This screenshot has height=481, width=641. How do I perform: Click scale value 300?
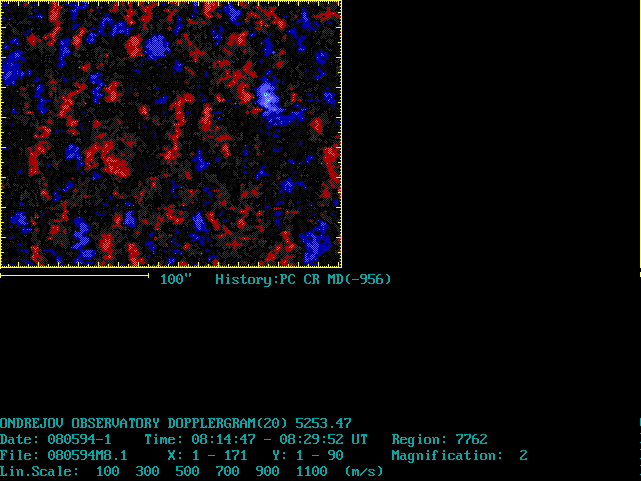pos(148,471)
